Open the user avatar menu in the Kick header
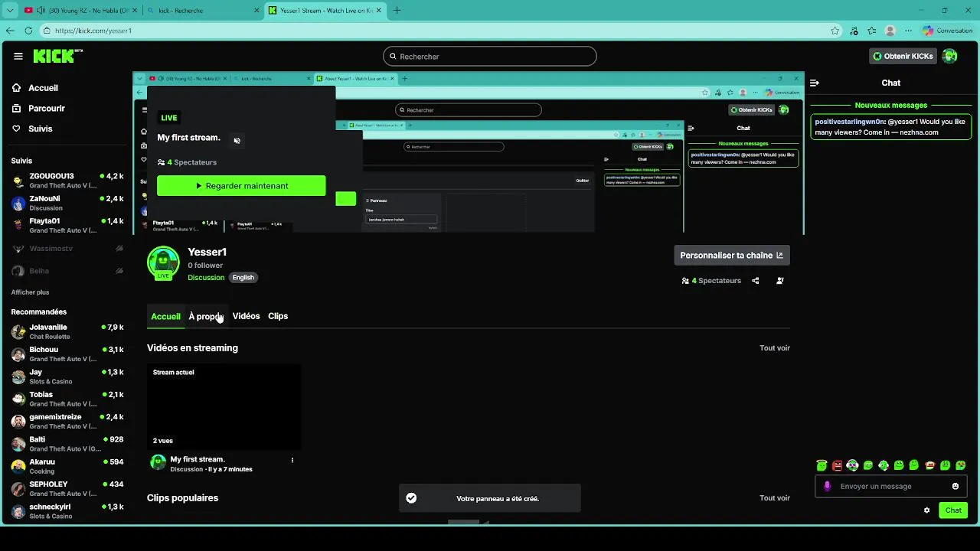The height and width of the screenshot is (551, 980). pyautogui.click(x=949, y=56)
